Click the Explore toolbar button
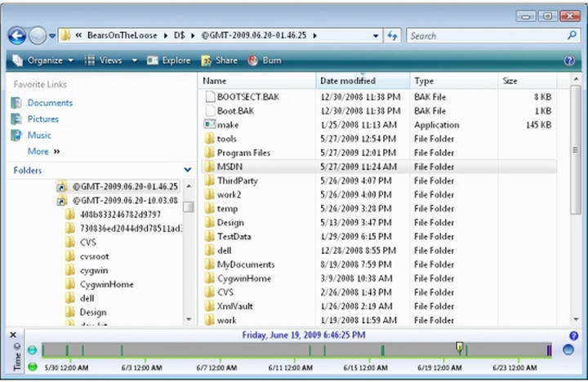This screenshot has width=588, height=382. pos(169,60)
